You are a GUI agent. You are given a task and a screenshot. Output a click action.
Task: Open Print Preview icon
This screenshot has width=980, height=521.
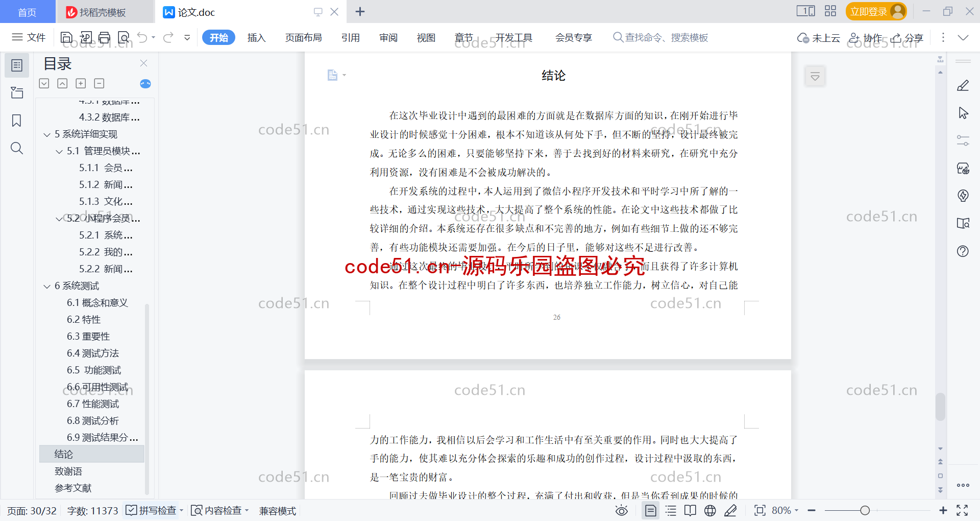pos(124,37)
